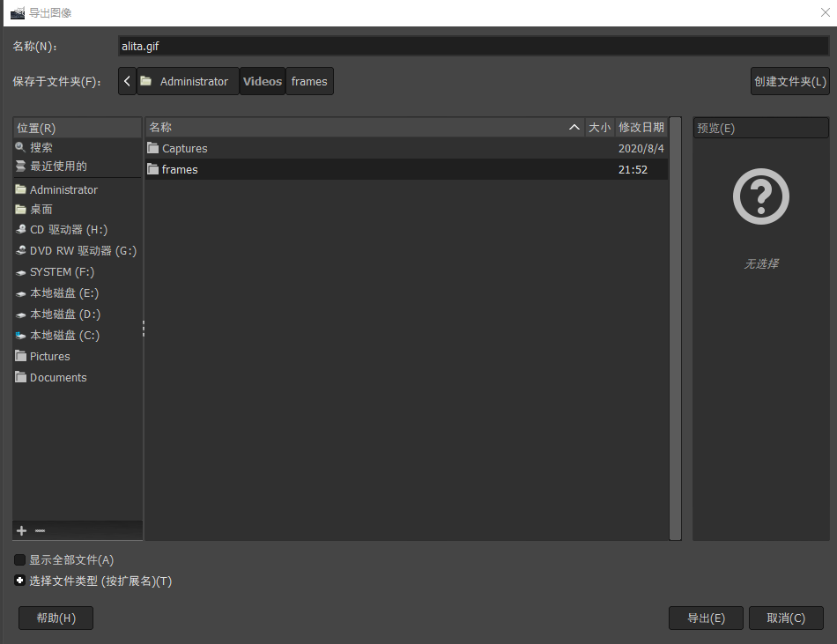Viewport: 837px width, 644px height.
Task: Click the 导出(E) button
Action: (x=706, y=618)
